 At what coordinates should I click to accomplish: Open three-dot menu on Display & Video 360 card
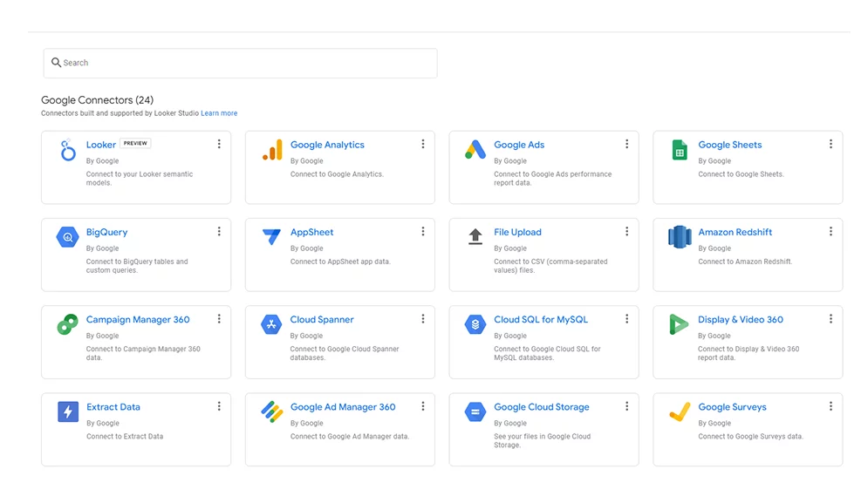pos(830,319)
